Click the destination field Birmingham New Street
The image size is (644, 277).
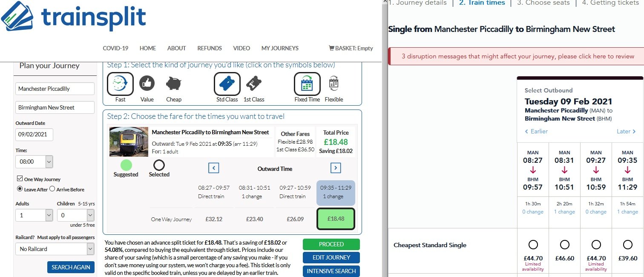click(x=55, y=107)
